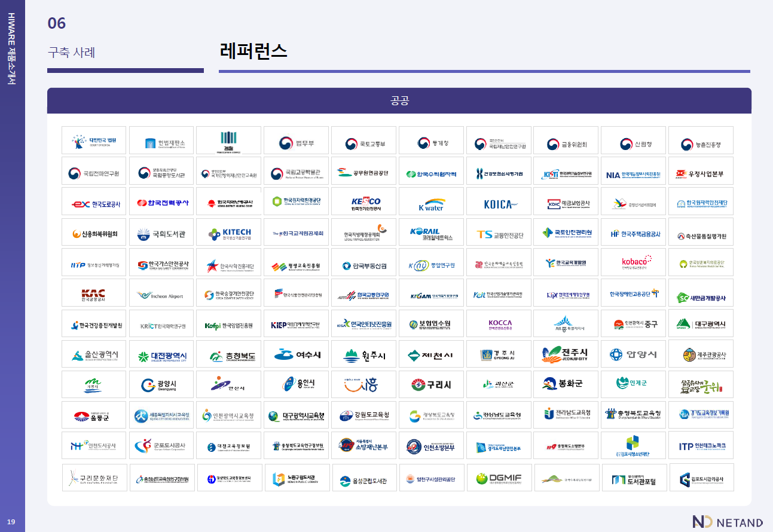Open the 울릉군 logo
The height and width of the screenshot is (532, 773).
coord(94,415)
